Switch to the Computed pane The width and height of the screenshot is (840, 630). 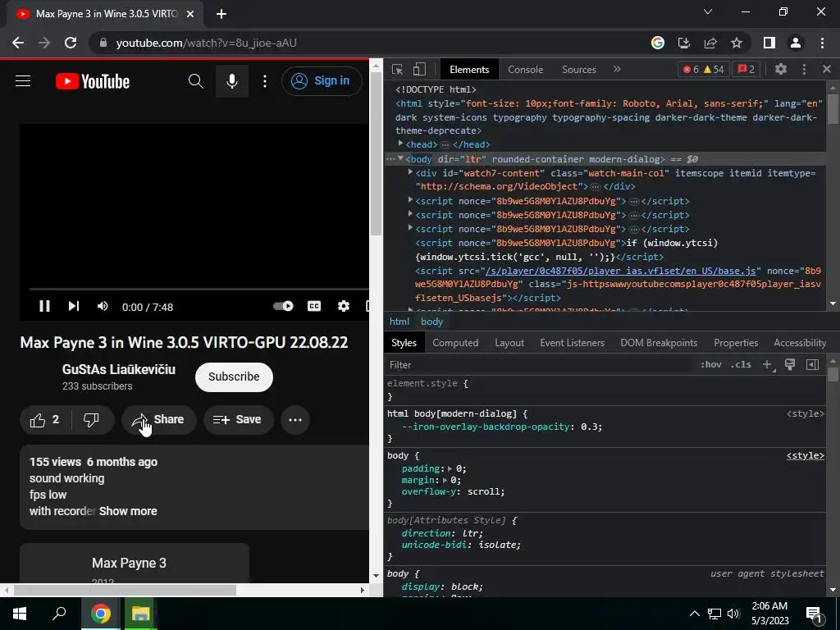(x=455, y=343)
